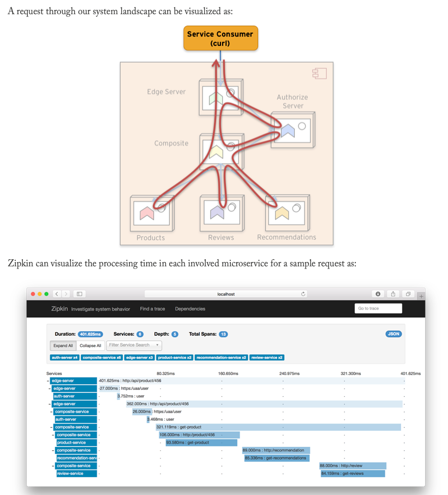Viewport: 448px width, 495px height.
Task: Click the JSON button
Action: (x=393, y=333)
